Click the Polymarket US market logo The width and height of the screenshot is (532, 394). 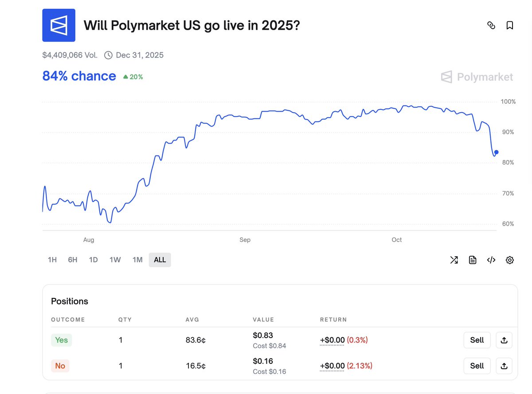[59, 25]
